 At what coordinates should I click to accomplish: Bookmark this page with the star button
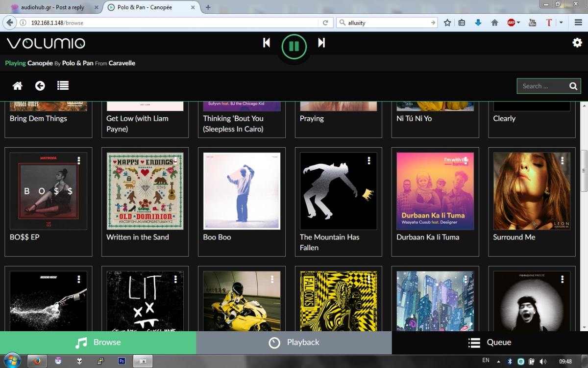click(x=447, y=22)
